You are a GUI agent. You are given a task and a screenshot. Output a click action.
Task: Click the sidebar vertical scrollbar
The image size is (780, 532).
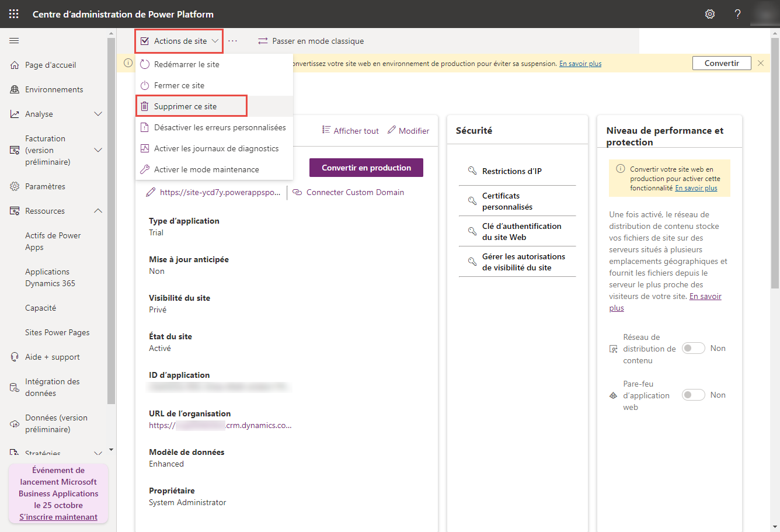[112, 221]
